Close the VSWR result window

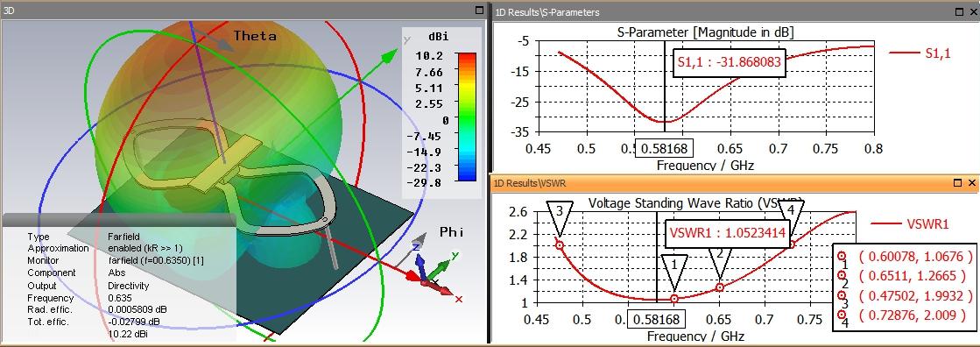(972, 183)
